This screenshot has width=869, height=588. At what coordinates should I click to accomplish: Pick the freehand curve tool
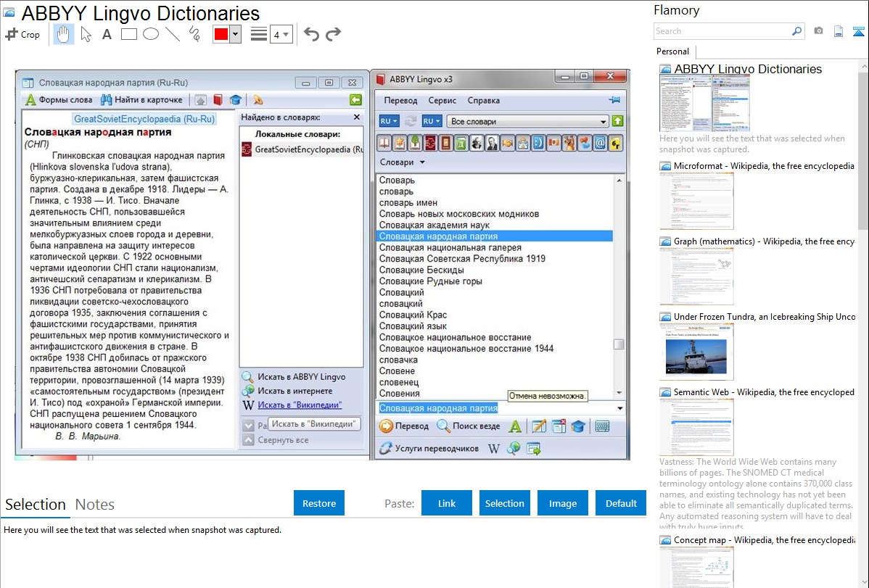point(194,34)
